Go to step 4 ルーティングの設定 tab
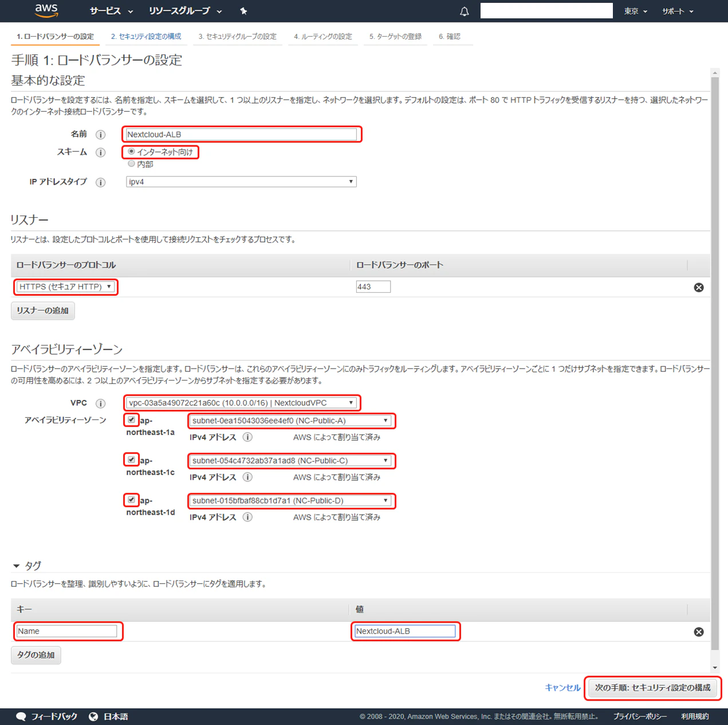The image size is (728, 725). click(x=322, y=37)
